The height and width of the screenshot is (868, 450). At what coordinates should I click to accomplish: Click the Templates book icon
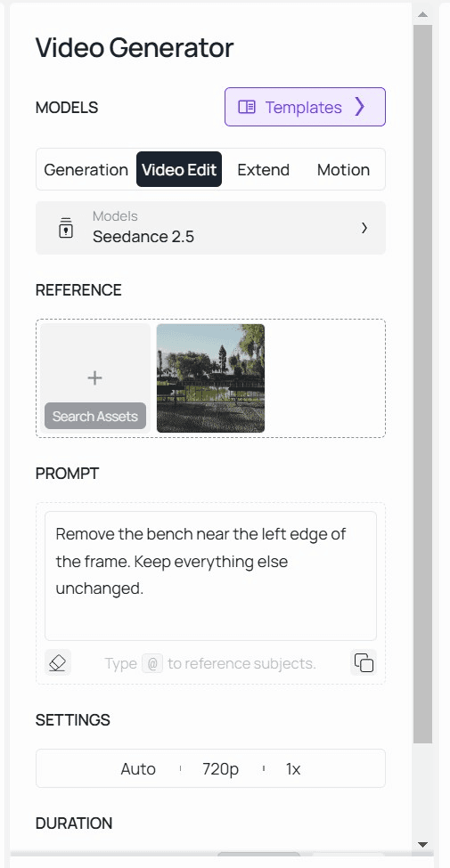click(247, 107)
